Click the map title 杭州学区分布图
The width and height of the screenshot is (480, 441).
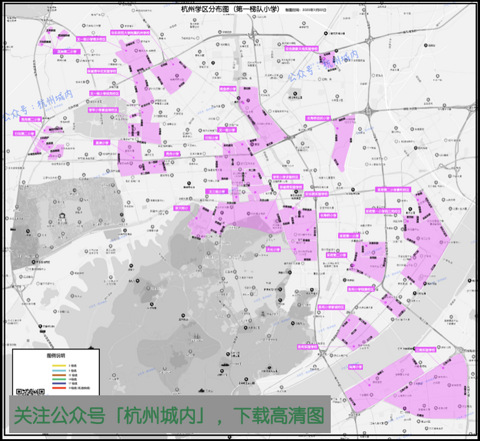(206, 9)
